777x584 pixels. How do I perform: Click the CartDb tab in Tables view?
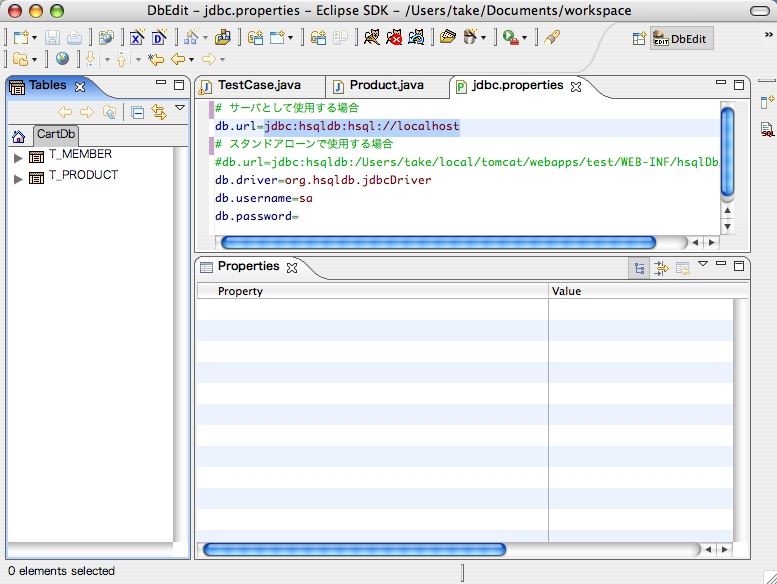click(x=56, y=135)
